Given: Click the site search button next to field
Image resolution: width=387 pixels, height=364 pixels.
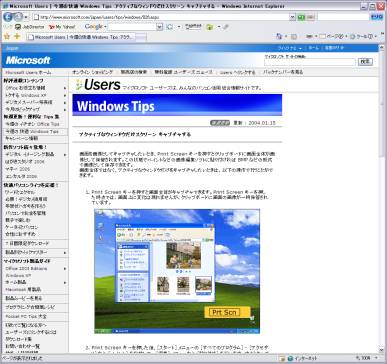Looking at the screenshot, I should pyautogui.click(x=365, y=62).
